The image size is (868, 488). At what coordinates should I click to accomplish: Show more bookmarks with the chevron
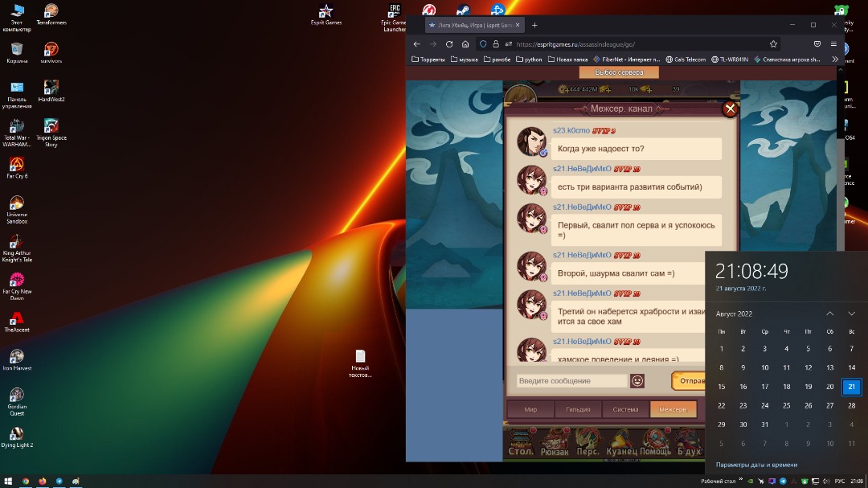[835, 59]
